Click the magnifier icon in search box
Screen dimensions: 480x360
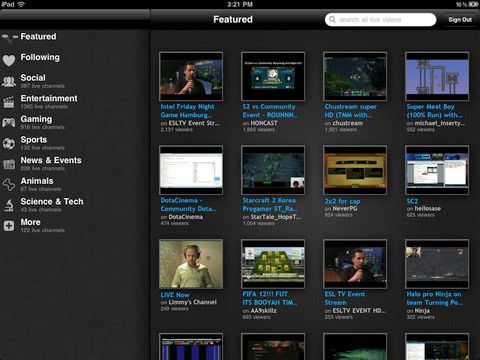(332, 20)
